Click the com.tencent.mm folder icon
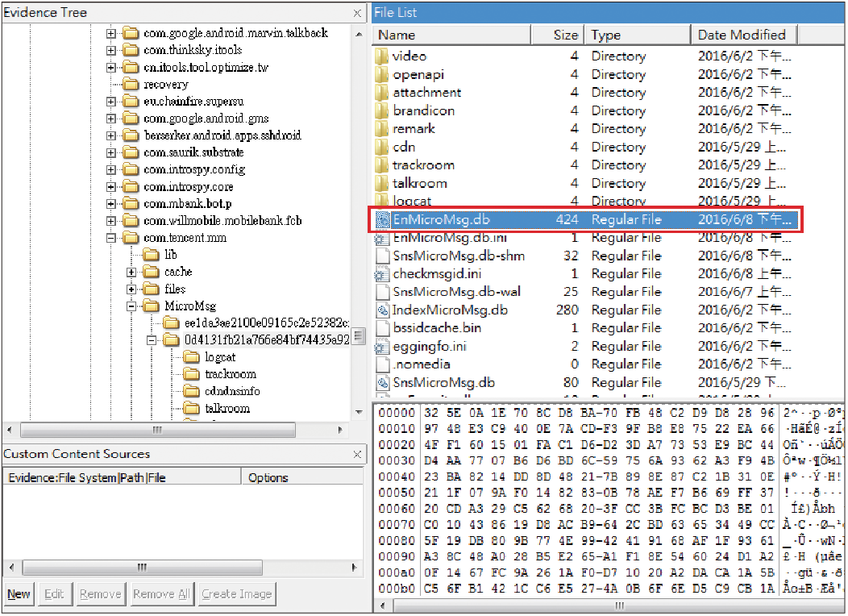 (x=131, y=238)
